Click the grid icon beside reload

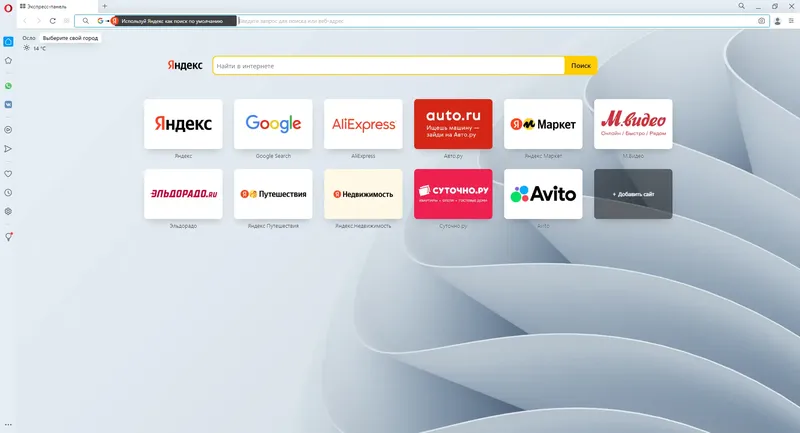[66, 21]
